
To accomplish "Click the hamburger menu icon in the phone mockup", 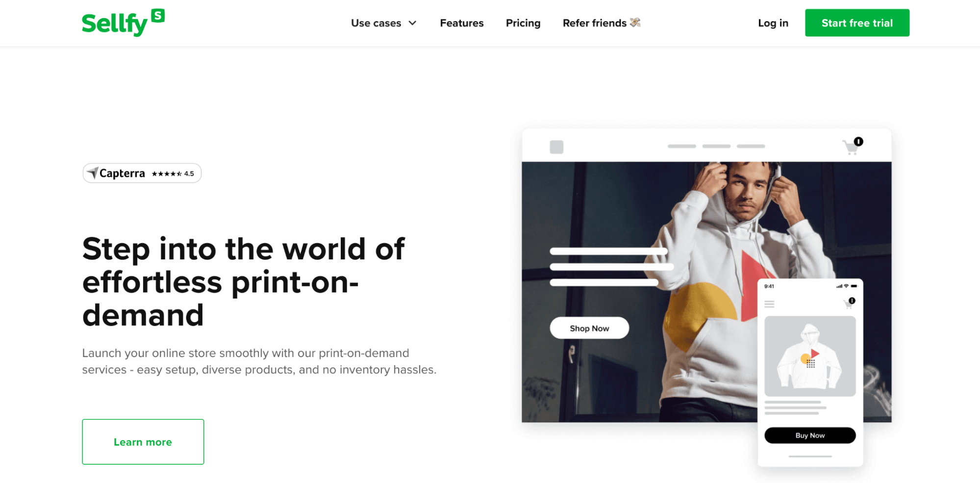I will click(x=769, y=305).
